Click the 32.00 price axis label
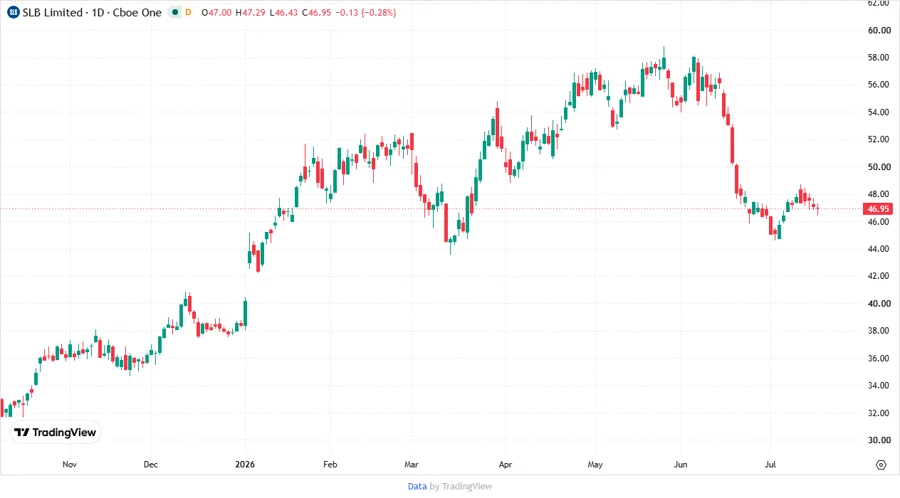The height and width of the screenshot is (498, 900). click(879, 413)
